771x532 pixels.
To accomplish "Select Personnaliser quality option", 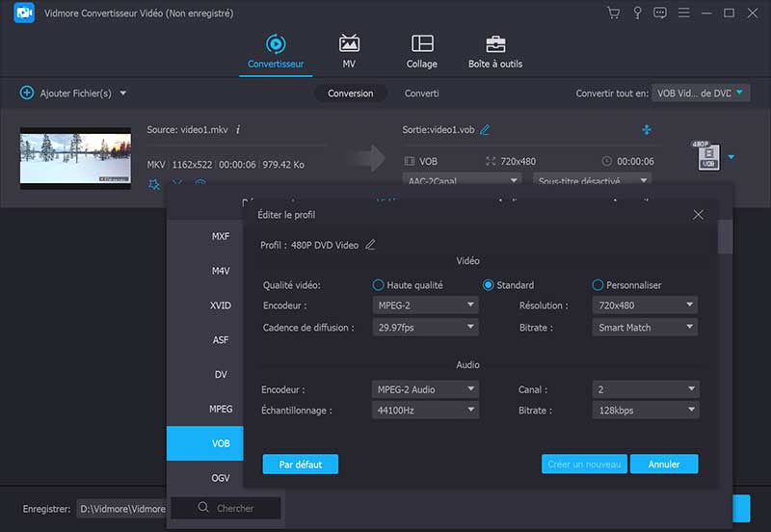I will coord(598,285).
